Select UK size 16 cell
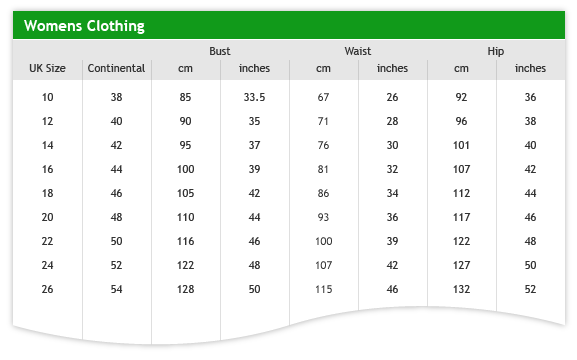The image size is (577, 360). click(47, 169)
